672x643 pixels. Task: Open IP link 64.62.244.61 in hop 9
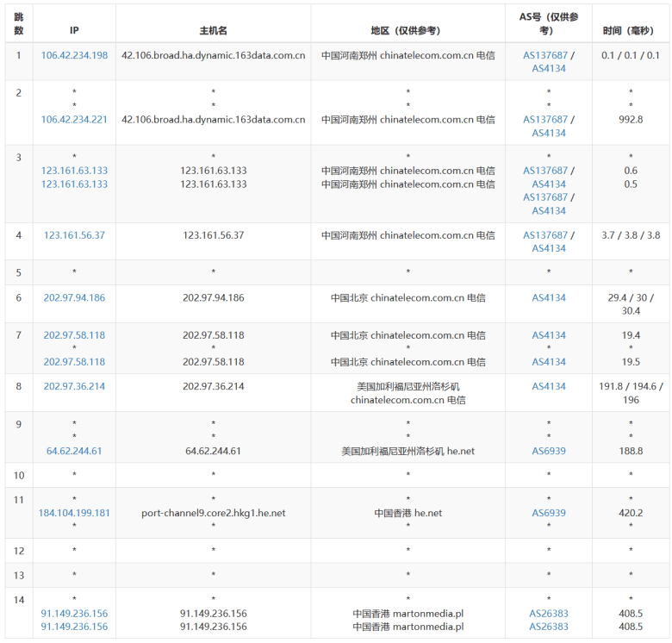pyautogui.click(x=74, y=451)
